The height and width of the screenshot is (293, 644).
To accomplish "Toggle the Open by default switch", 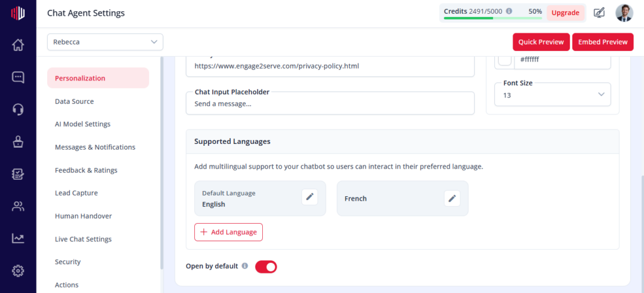I will coord(266,267).
